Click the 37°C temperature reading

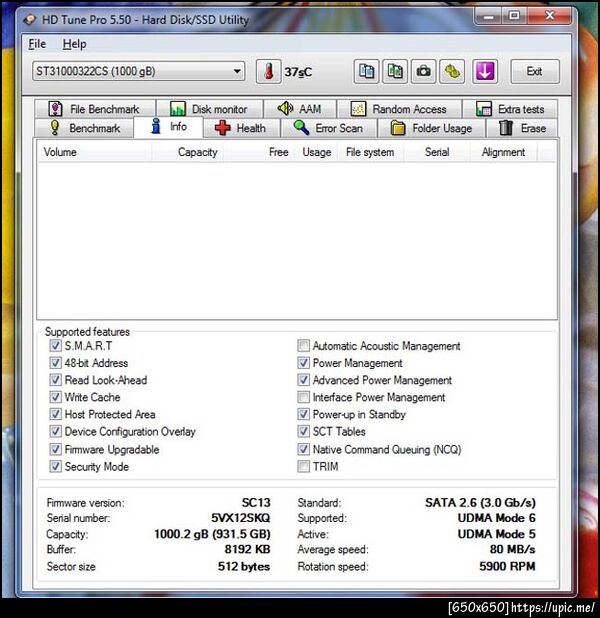coord(298,72)
